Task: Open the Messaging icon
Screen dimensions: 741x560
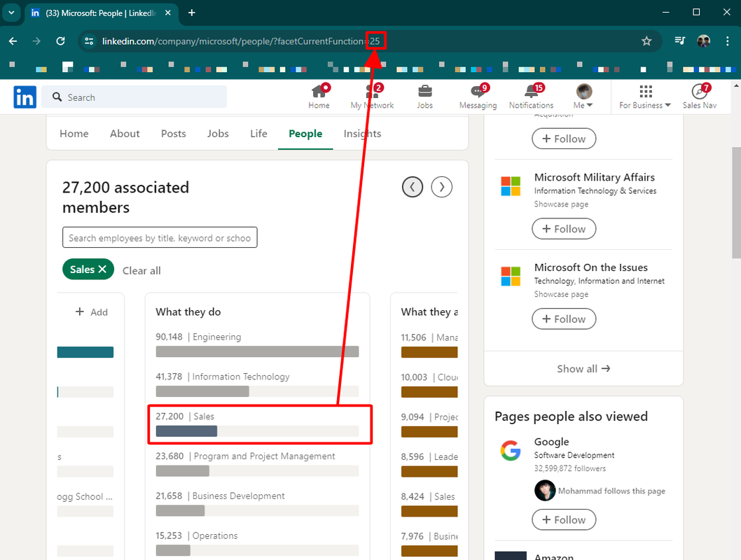Action: [478, 92]
